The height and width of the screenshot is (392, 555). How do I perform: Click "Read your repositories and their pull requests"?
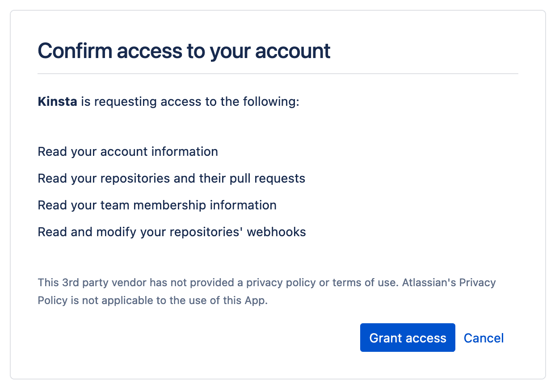point(171,178)
